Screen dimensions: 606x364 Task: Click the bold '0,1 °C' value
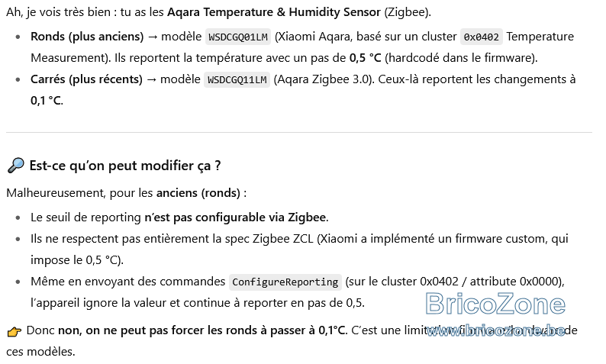(46, 101)
